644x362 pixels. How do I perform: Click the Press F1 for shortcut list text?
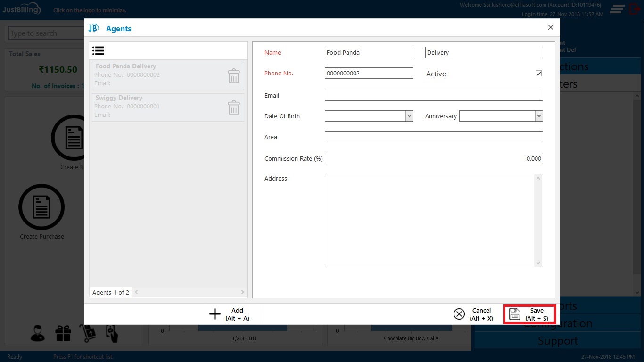coord(83,357)
